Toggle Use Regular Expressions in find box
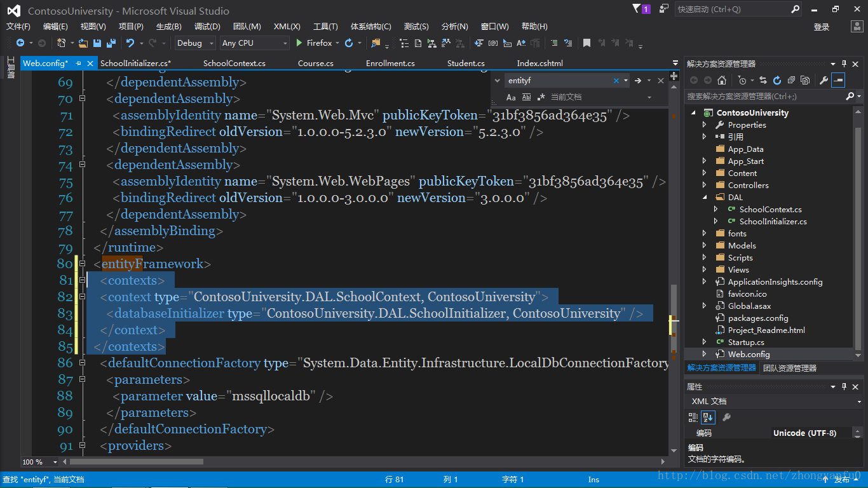 541,97
